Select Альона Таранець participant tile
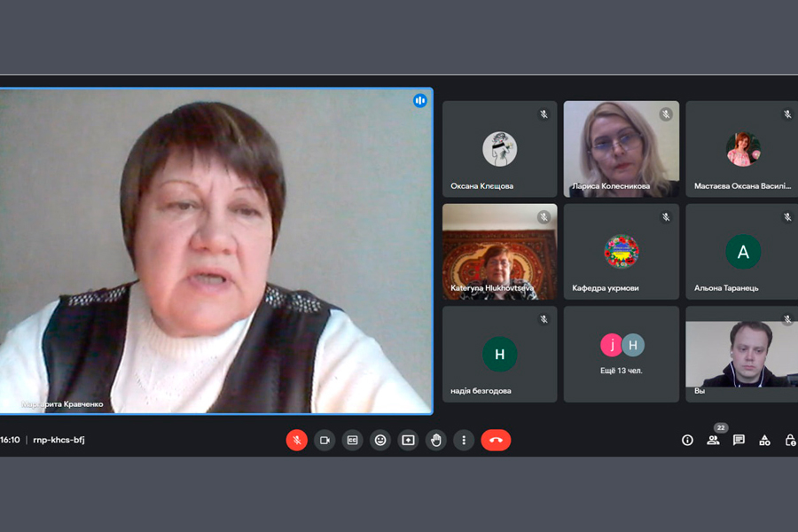The height and width of the screenshot is (532, 798). pos(742,252)
